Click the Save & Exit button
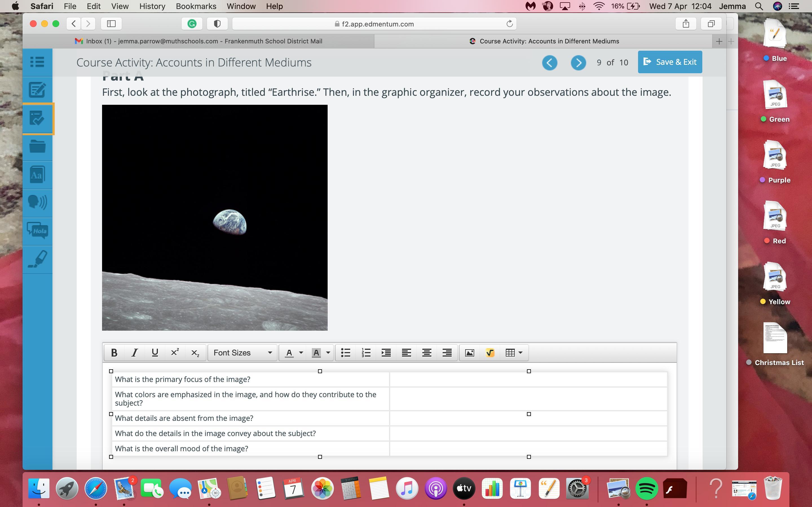Image resolution: width=812 pixels, height=507 pixels. click(x=670, y=62)
